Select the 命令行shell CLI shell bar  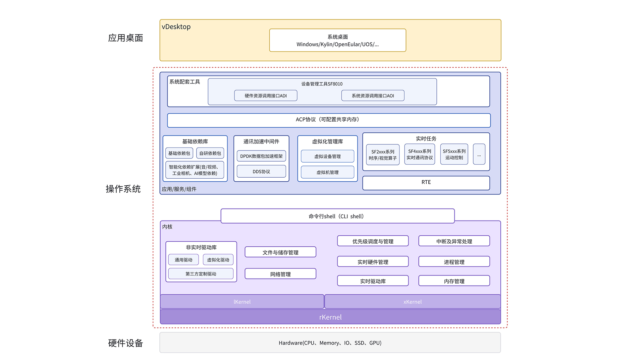pyautogui.click(x=337, y=216)
